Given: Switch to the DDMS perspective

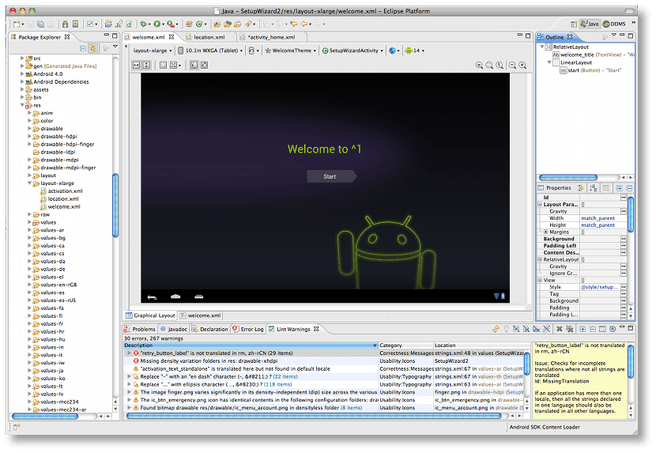Looking at the screenshot, I should click(614, 24).
